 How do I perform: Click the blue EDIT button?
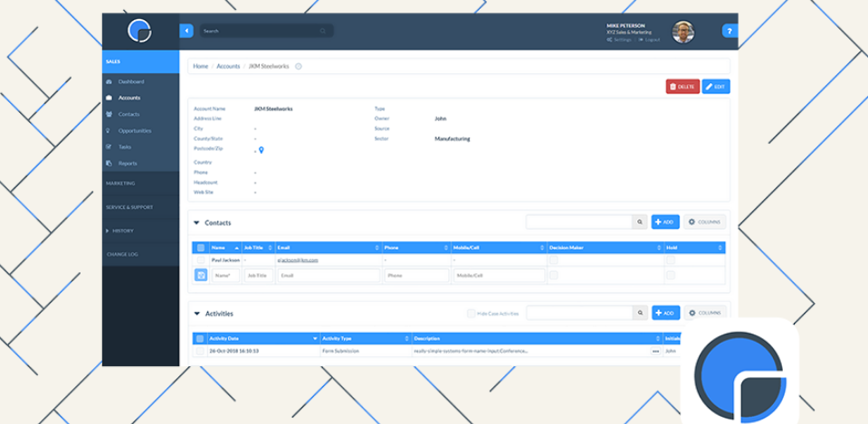pyautogui.click(x=716, y=87)
